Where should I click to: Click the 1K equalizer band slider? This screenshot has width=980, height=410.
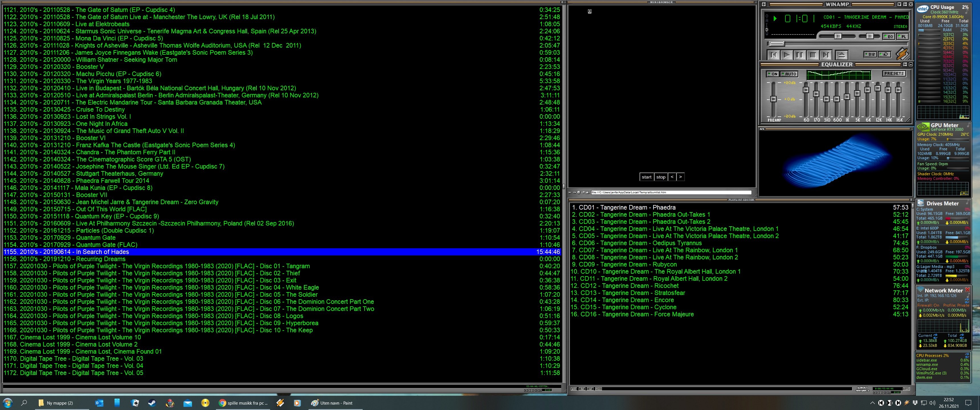coord(847,97)
